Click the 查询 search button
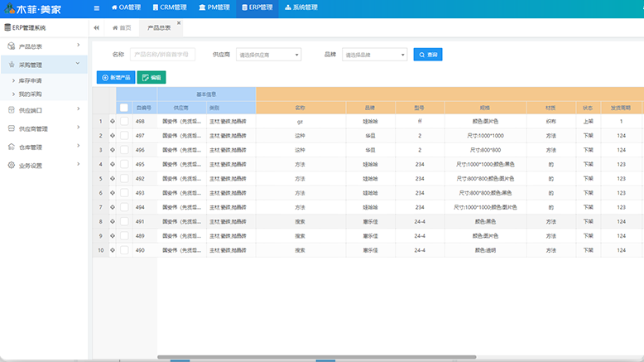The image size is (644, 362). pyautogui.click(x=428, y=55)
